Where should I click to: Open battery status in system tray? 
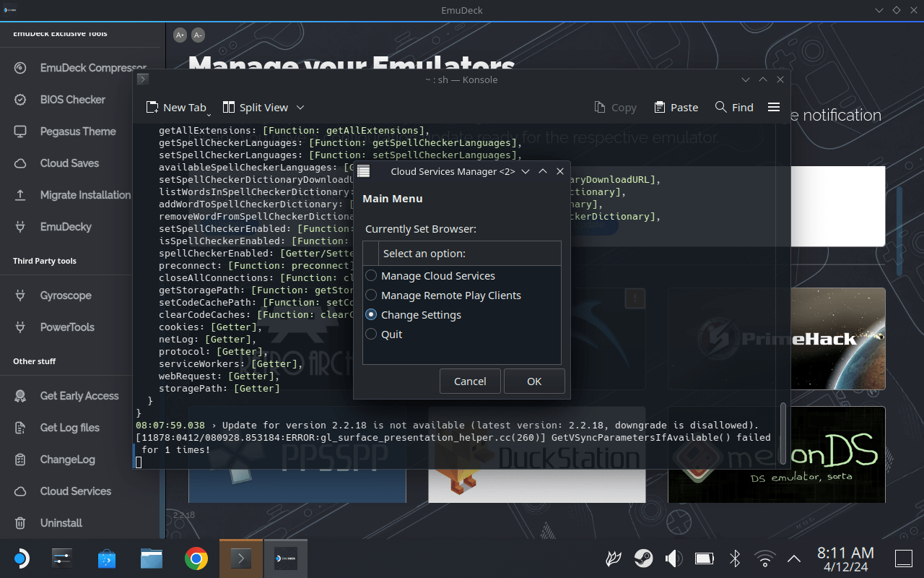tap(704, 558)
